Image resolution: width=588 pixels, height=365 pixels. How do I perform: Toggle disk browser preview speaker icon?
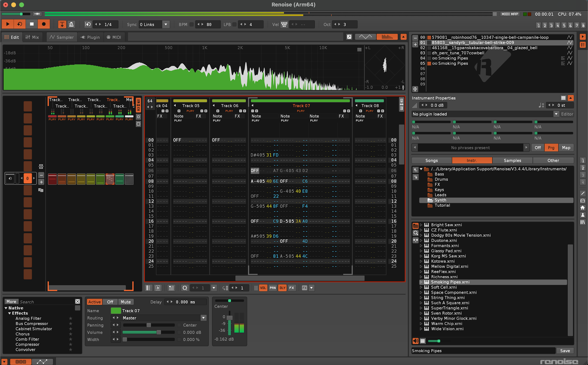[415, 341]
